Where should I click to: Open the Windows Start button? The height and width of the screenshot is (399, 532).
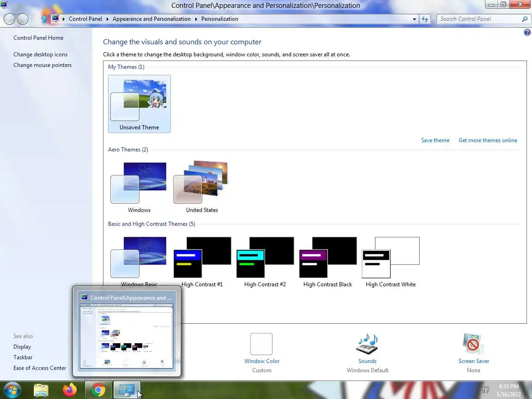(x=12, y=389)
